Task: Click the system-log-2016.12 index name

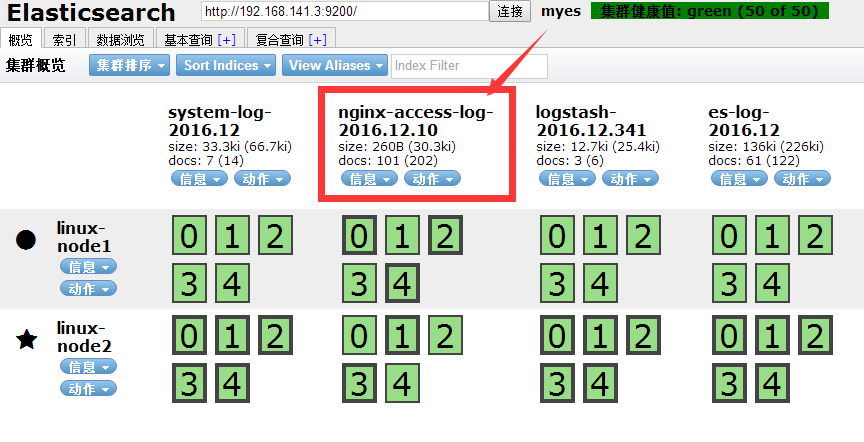Action: [x=220, y=121]
